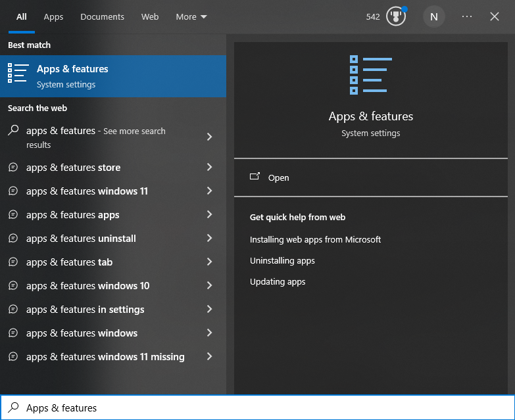Select the Web tab
The height and width of the screenshot is (420, 515).
[150, 16]
